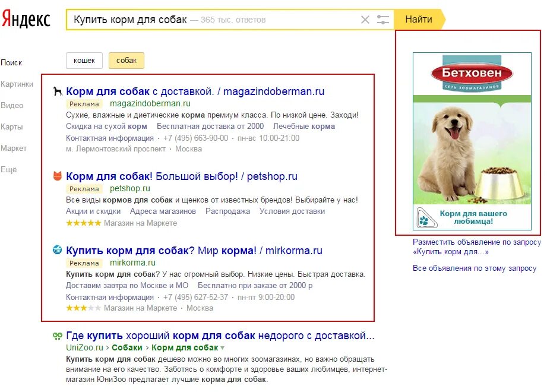The image size is (547, 392).
Task: Open Контактная информация for magazindoberman.ru
Action: [x=110, y=138]
